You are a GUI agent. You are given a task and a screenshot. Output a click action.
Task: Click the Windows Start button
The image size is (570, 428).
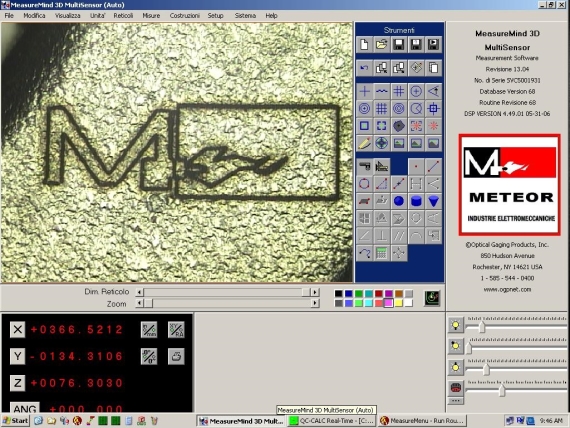click(15, 421)
